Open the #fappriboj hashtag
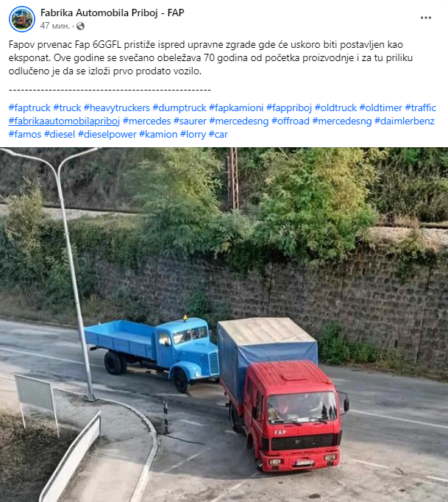The width and height of the screenshot is (448, 502). pos(289,108)
